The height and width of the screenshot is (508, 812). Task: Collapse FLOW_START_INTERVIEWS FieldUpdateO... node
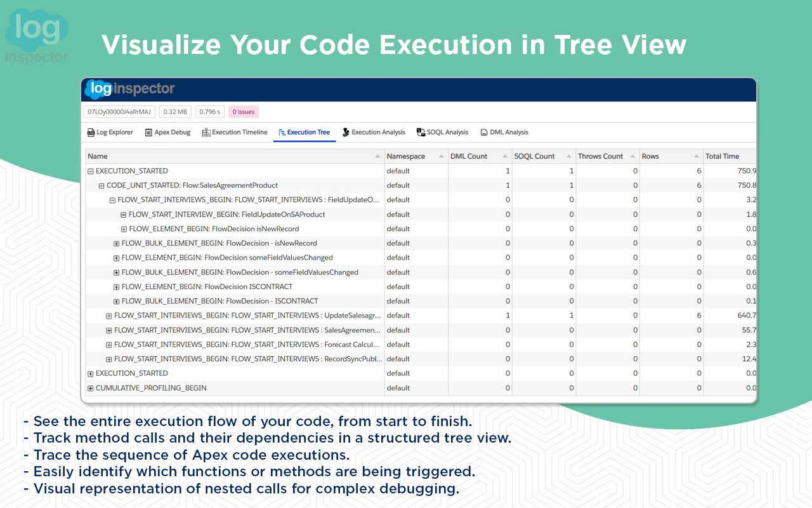(x=112, y=200)
